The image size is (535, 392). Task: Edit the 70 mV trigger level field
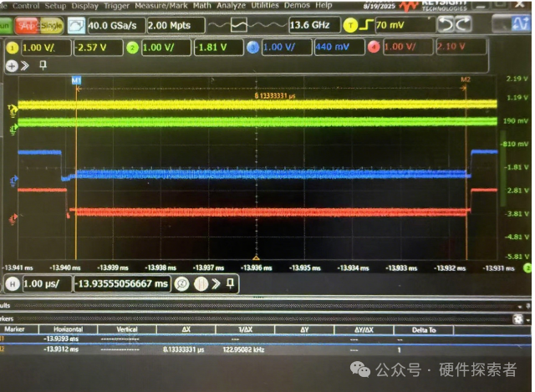(x=405, y=25)
